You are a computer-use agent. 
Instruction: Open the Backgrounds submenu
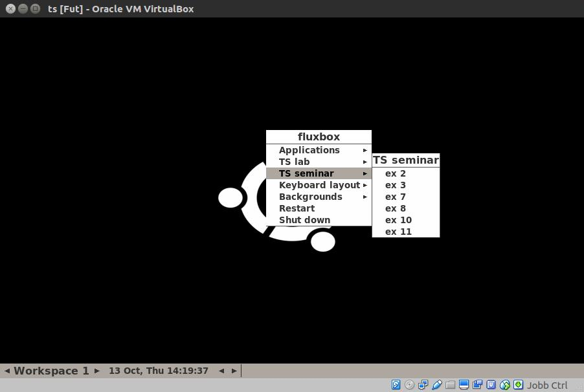[319, 197]
